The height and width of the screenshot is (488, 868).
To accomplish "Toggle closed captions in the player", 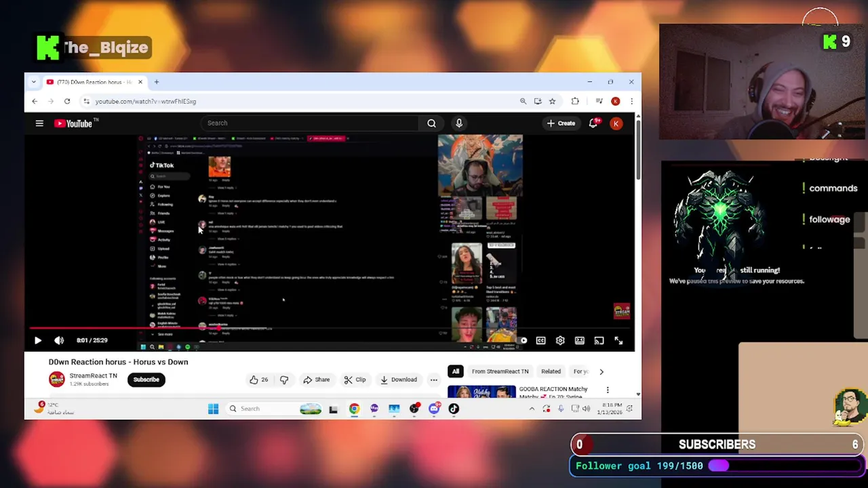I will [540, 340].
